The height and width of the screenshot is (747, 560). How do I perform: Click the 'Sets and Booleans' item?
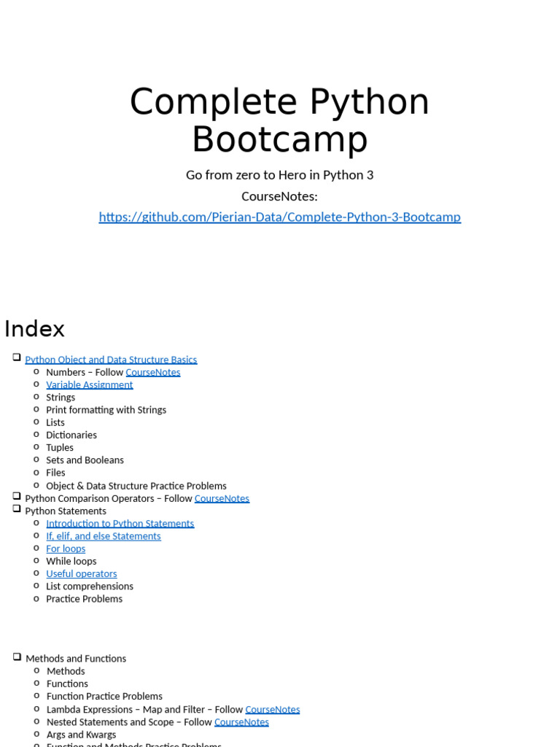(x=85, y=460)
